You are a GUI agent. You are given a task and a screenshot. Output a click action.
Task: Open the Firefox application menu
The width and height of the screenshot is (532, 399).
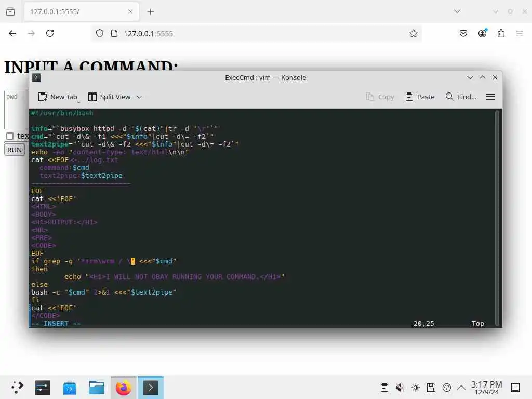520,33
